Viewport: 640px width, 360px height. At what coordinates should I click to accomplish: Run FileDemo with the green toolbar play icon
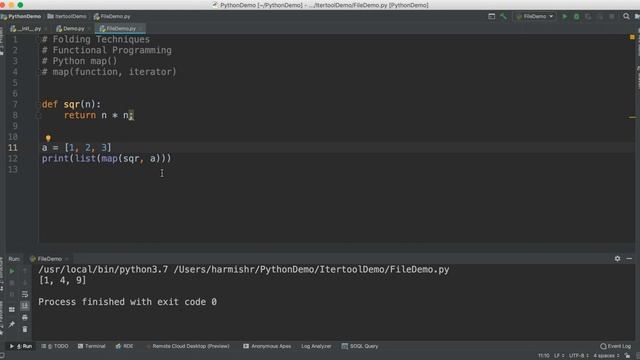tap(565, 16)
